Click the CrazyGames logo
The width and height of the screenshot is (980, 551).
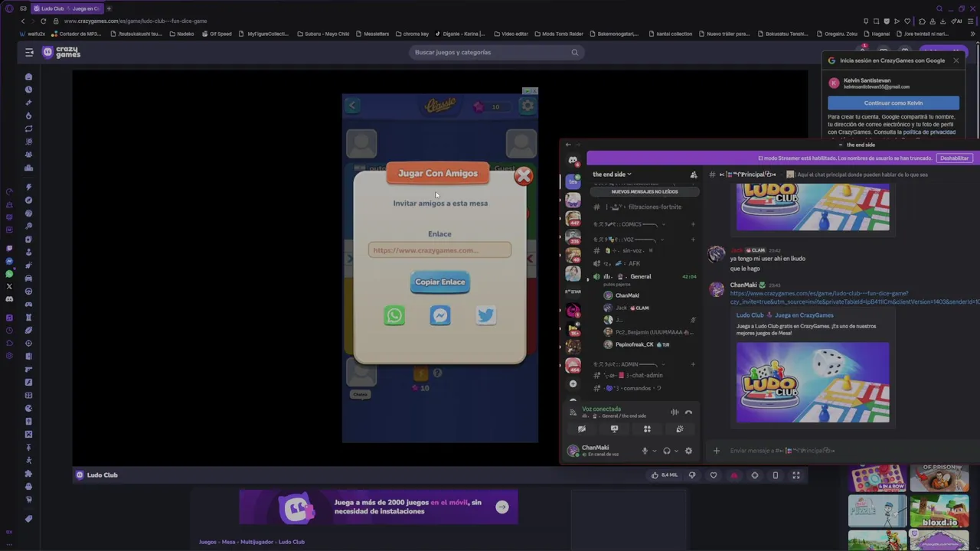tap(61, 52)
